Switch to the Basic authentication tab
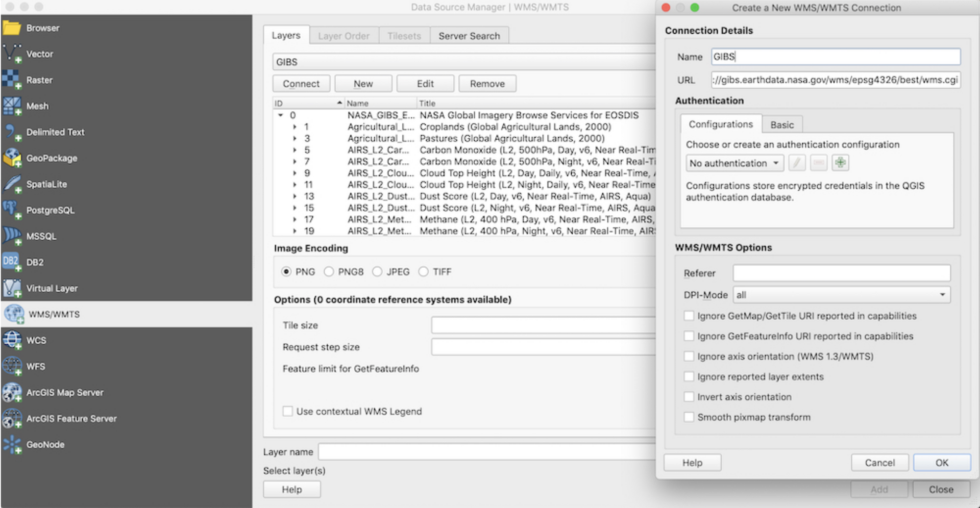 pyautogui.click(x=781, y=125)
